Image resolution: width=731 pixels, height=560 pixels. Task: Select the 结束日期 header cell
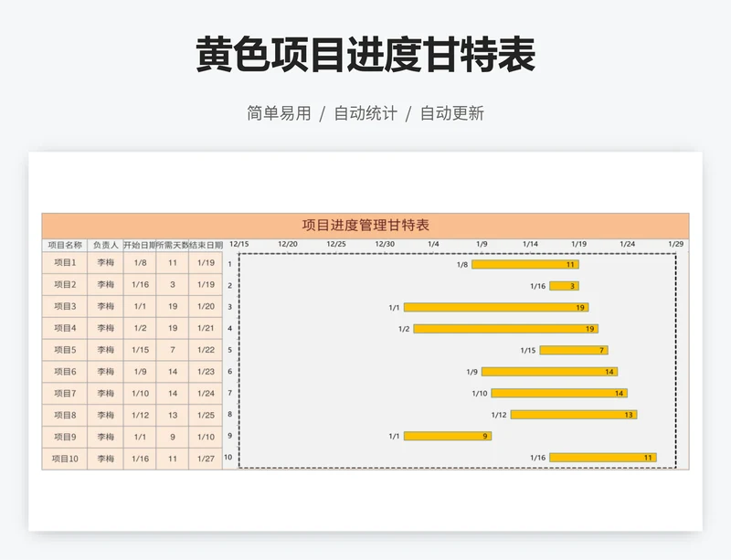point(206,245)
